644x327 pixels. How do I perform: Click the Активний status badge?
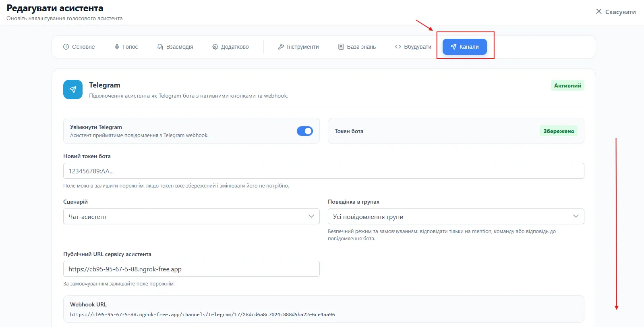567,85
